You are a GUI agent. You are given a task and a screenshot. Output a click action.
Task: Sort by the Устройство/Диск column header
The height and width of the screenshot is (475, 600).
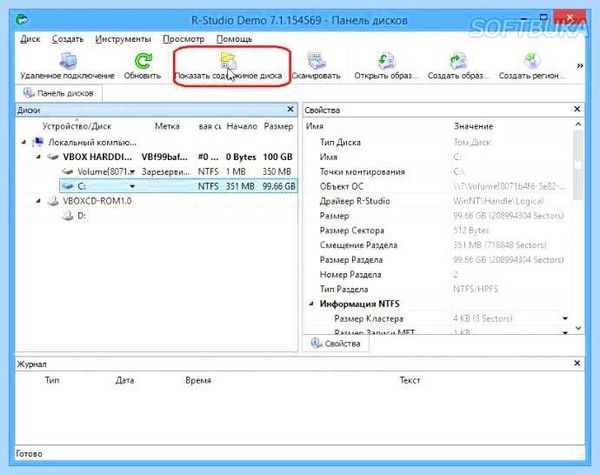tap(77, 126)
